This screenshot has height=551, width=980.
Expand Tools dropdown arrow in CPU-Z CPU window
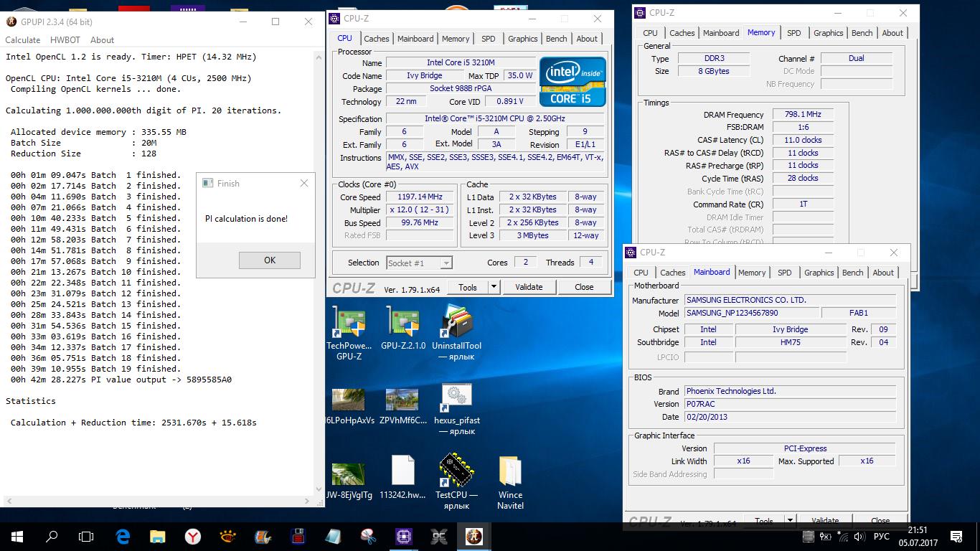click(494, 287)
